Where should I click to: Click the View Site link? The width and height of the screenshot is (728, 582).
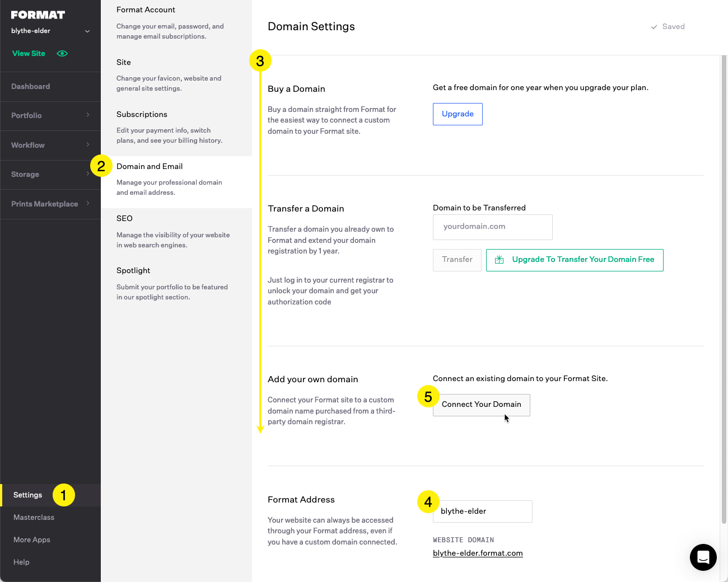29,54
